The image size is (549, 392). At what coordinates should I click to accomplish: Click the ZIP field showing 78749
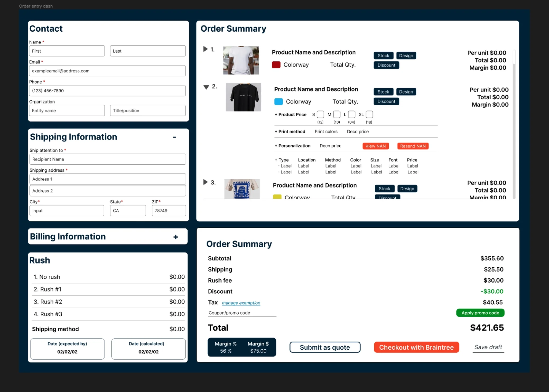tap(169, 210)
